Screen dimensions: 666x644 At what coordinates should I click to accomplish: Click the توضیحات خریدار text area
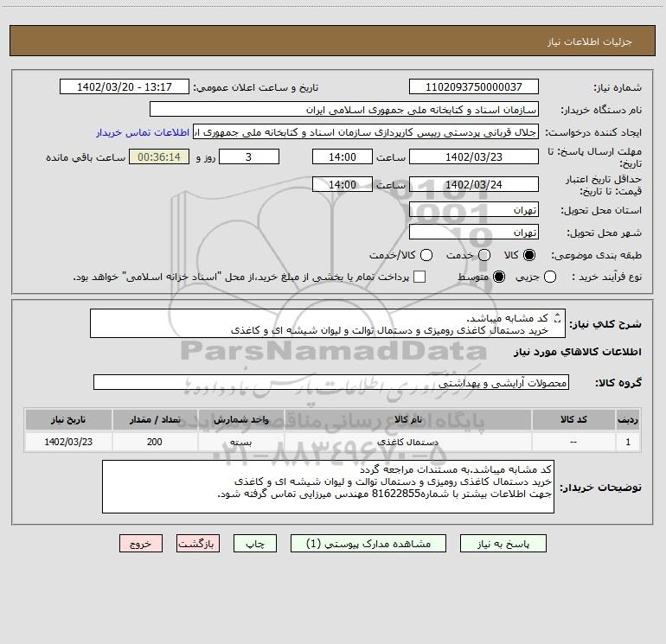tap(328, 487)
